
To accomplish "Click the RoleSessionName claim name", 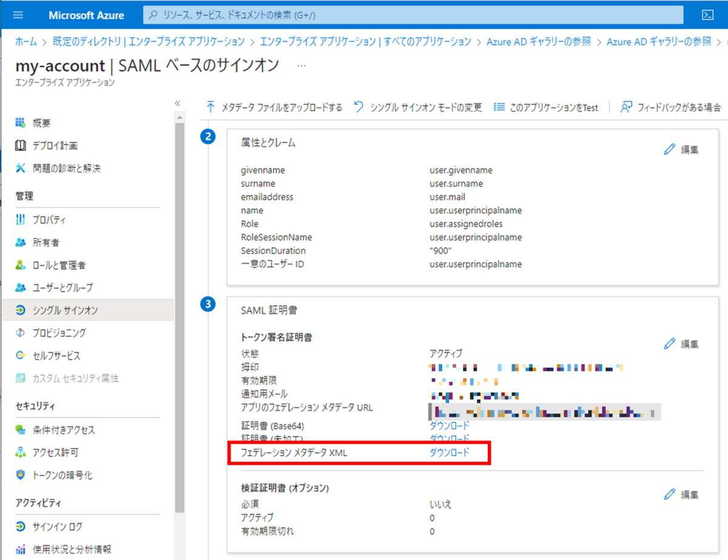I will (276, 237).
